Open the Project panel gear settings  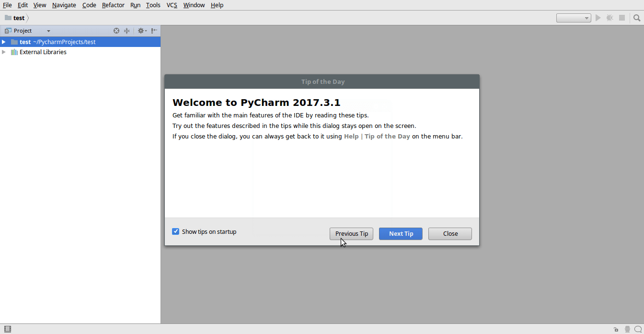click(141, 31)
